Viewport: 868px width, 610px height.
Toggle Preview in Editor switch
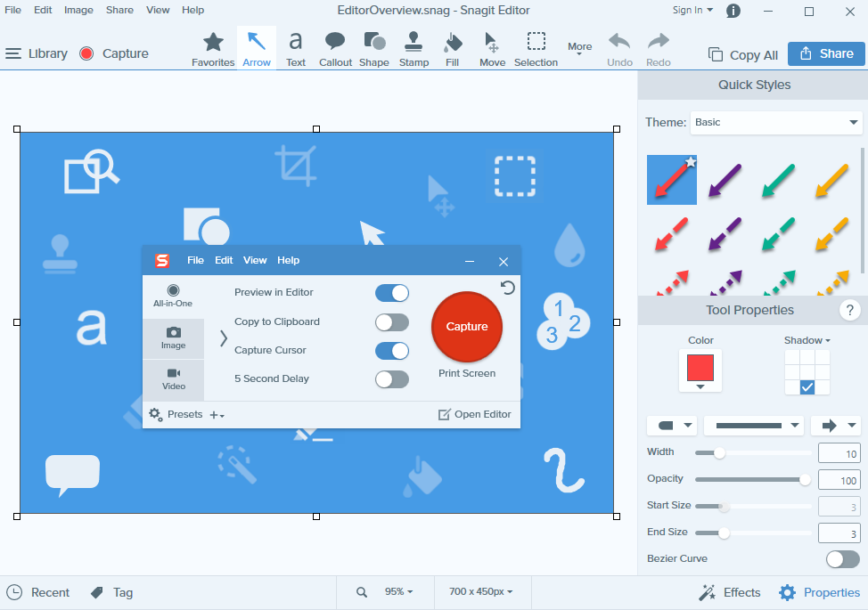coord(392,293)
